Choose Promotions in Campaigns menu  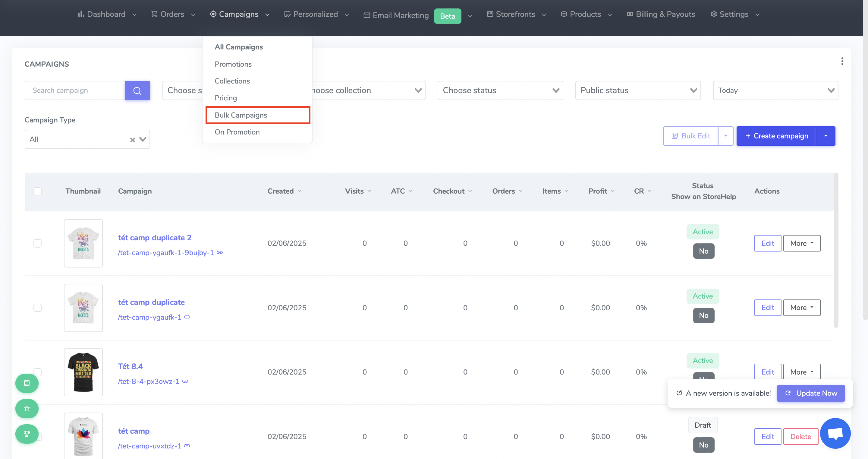(233, 64)
